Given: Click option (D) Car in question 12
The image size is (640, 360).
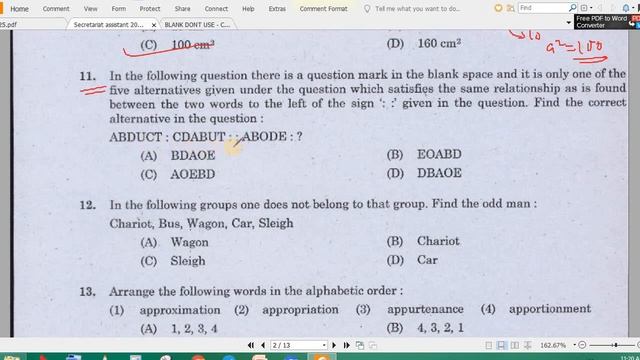Looking at the screenshot, I should [412, 260].
